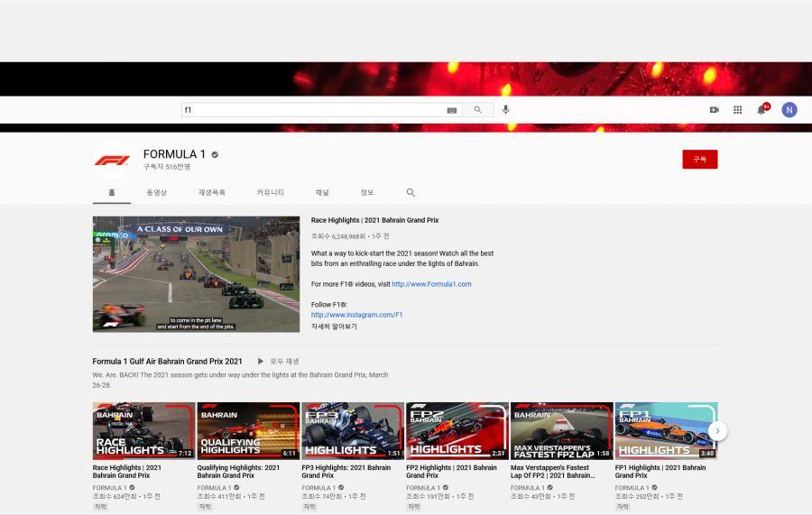Start voice search with microphone icon
The width and height of the screenshot is (812, 515).
coord(506,110)
